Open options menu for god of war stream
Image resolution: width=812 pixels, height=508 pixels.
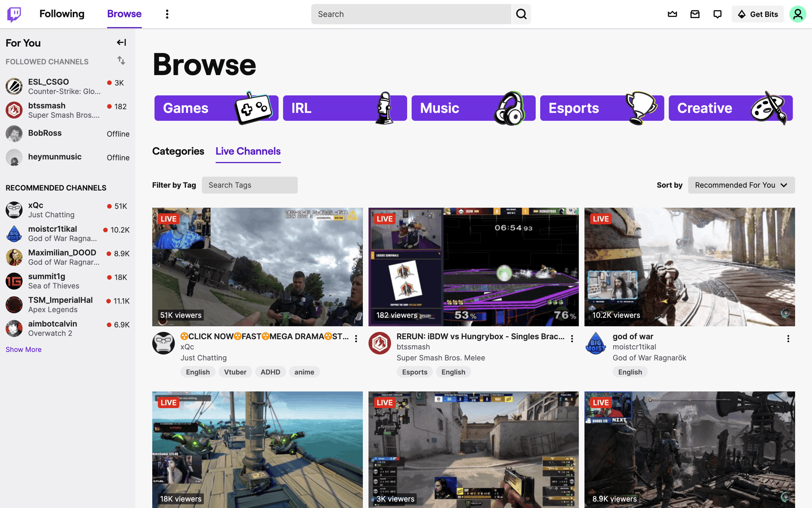(788, 339)
